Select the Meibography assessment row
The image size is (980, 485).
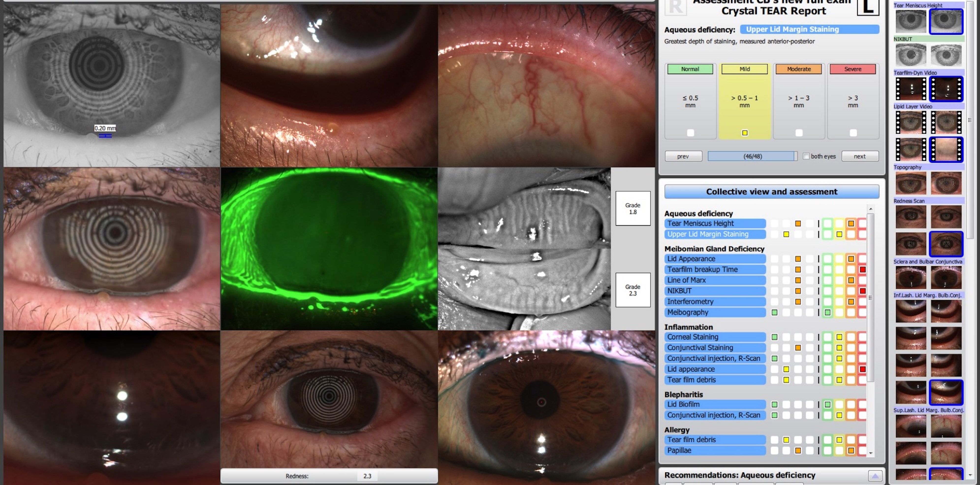coord(714,313)
